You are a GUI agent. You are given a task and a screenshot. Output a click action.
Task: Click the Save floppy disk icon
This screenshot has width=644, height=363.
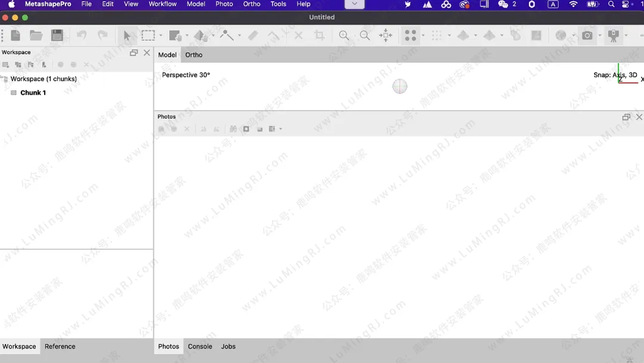[x=57, y=36]
